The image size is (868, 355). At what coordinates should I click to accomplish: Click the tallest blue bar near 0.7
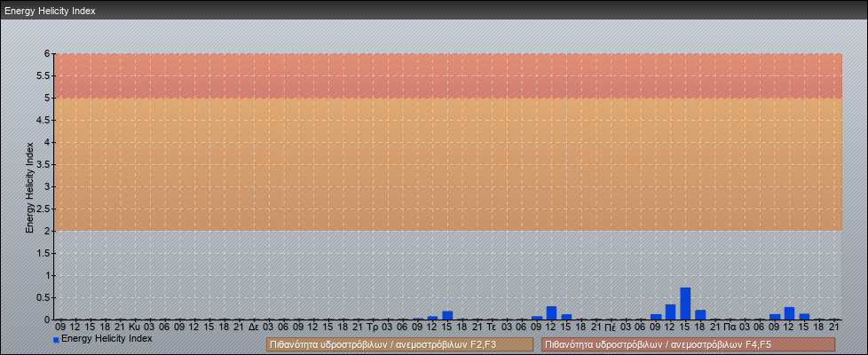pyautogui.click(x=685, y=304)
